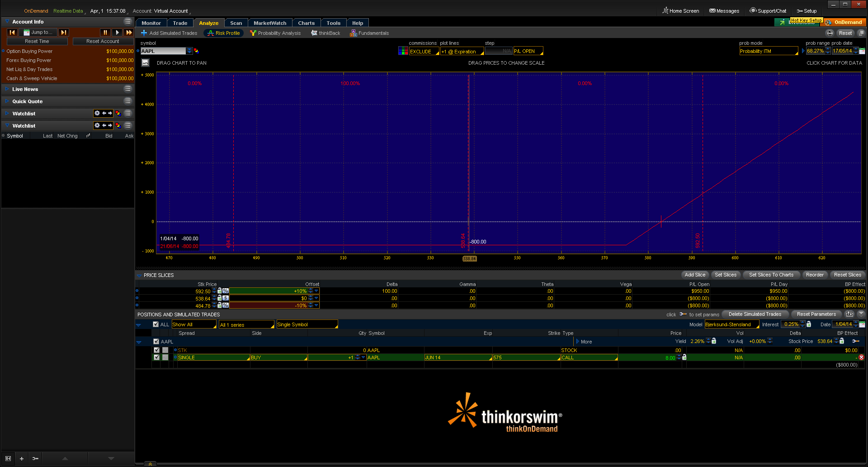The image size is (868, 467).
Task: Click Delete Simulated Trades button
Action: 755,314
